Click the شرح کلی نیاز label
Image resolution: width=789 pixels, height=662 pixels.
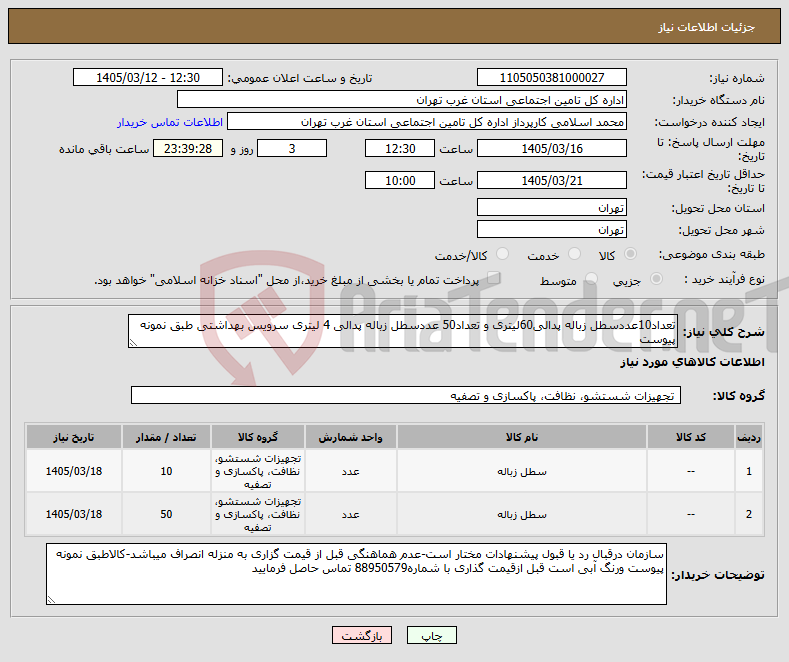point(723,332)
